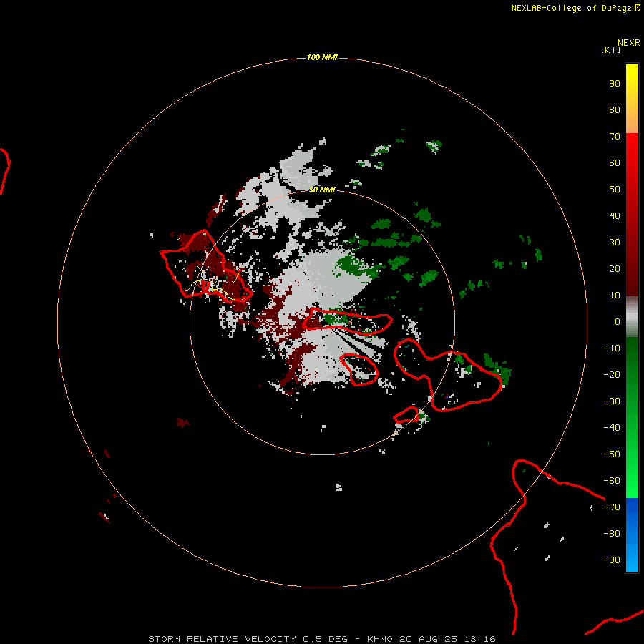644x644 pixels.
Task: Click the positive 40 value on the scale
Action: tap(615, 215)
